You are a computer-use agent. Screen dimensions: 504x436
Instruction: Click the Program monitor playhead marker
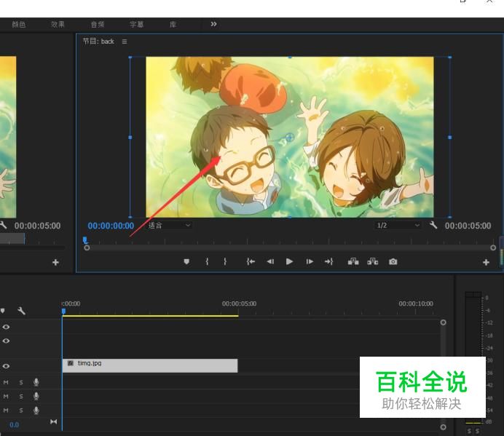click(x=85, y=239)
